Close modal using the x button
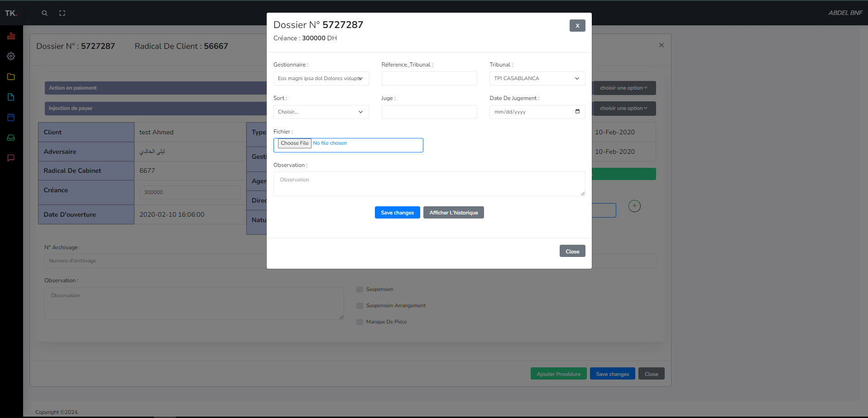 577,25
